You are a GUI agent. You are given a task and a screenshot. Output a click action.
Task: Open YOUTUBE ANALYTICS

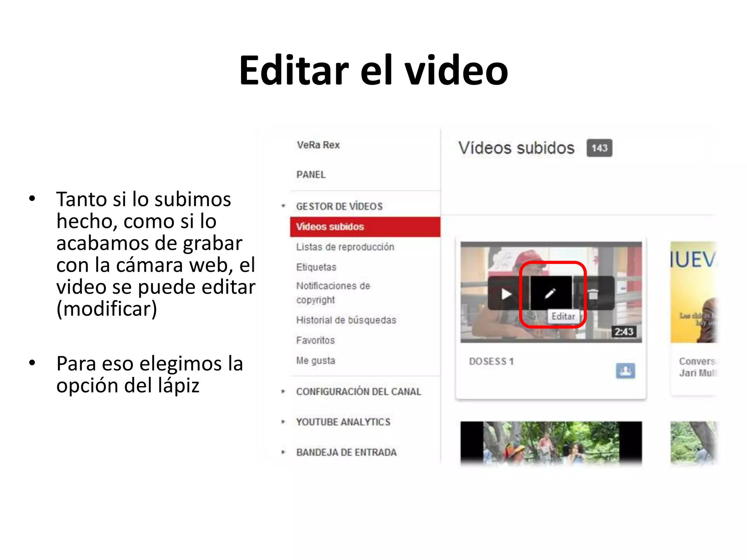tap(343, 422)
